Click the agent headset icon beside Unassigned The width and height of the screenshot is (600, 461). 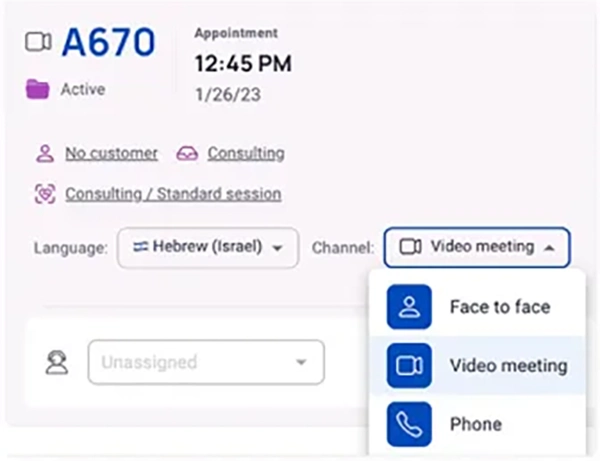click(57, 363)
